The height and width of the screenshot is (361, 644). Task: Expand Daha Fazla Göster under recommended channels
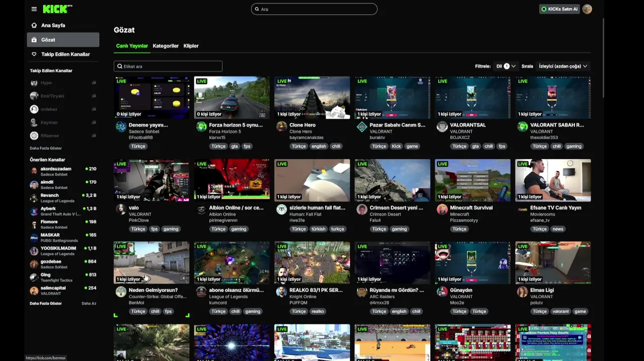pos(46,303)
